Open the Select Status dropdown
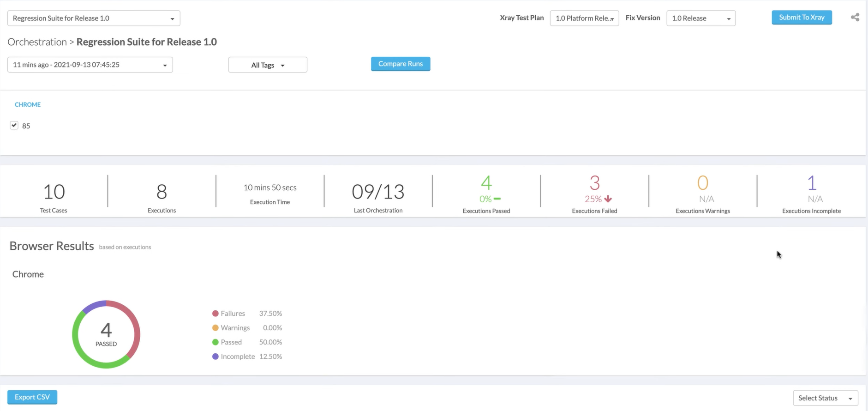 click(x=825, y=398)
